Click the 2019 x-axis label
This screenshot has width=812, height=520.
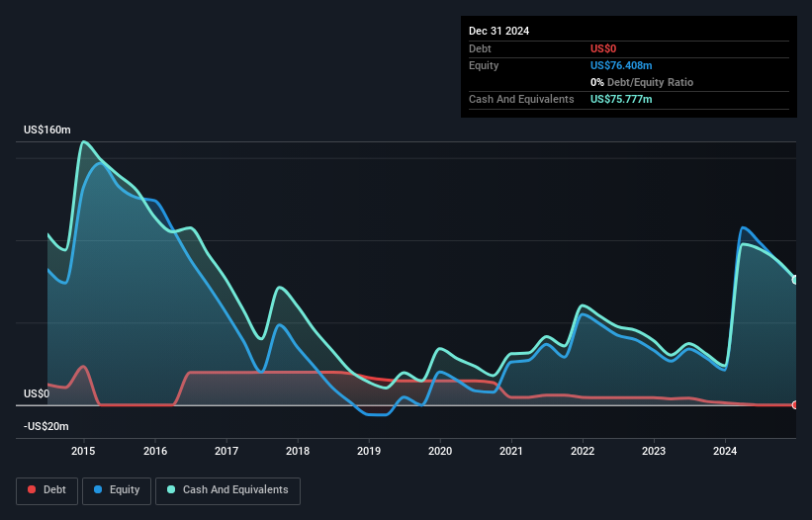click(x=369, y=451)
